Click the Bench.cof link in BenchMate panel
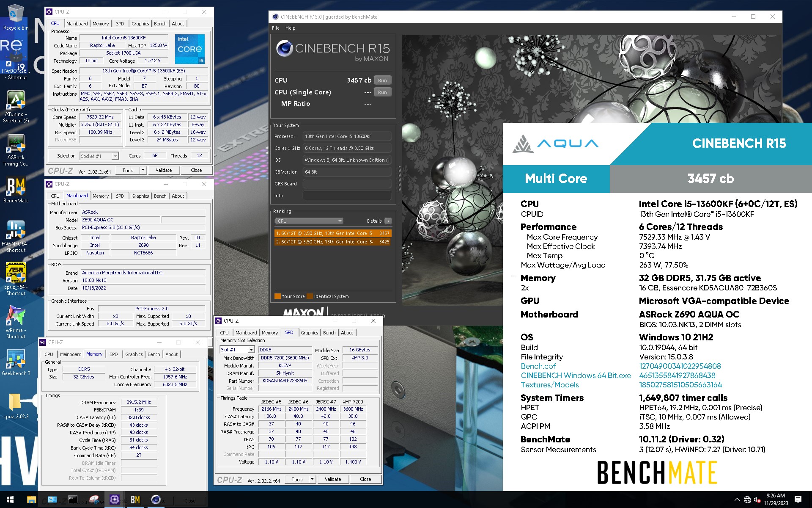 click(538, 366)
